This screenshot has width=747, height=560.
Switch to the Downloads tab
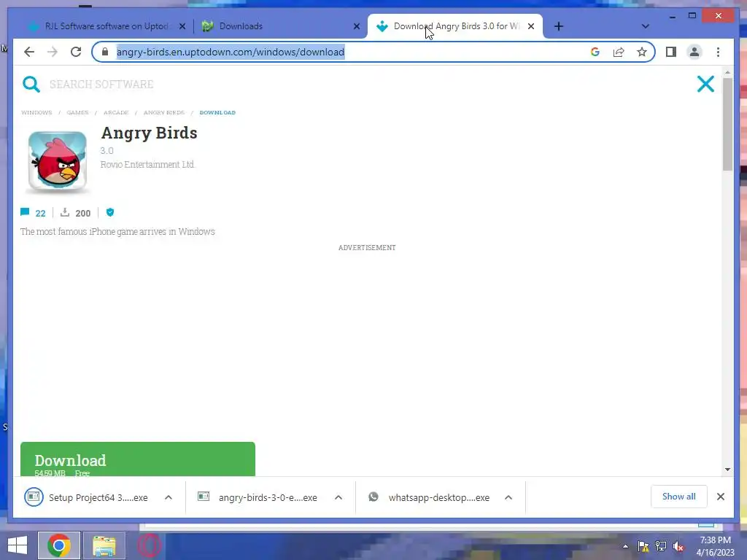[281, 26]
